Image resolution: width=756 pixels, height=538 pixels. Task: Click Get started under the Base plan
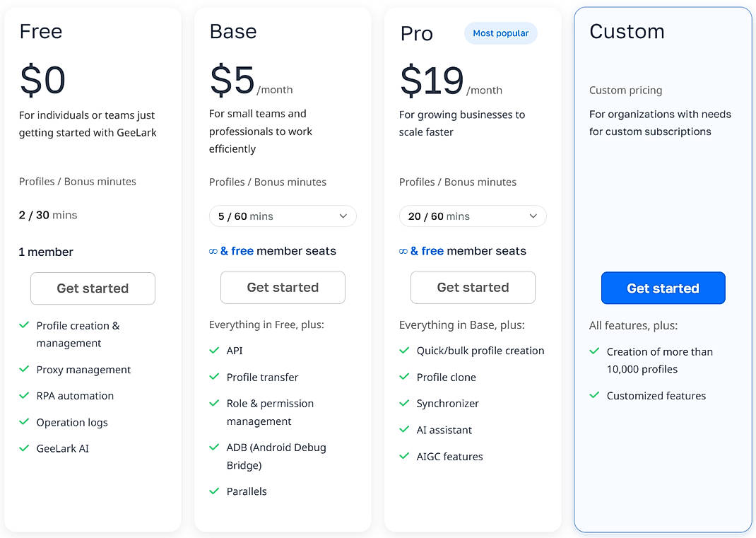click(283, 287)
